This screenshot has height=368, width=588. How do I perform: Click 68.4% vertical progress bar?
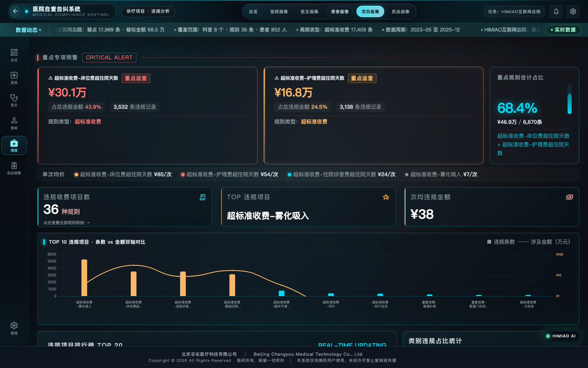(569, 99)
